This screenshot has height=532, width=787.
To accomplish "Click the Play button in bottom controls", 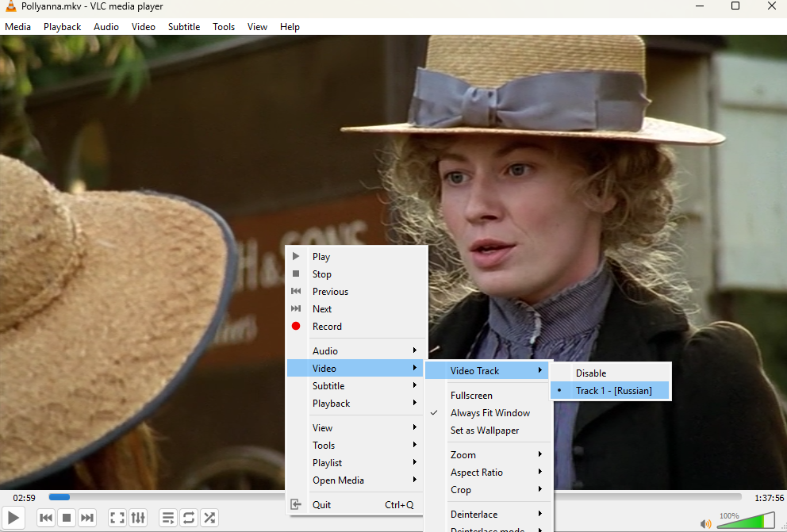I will point(13,518).
